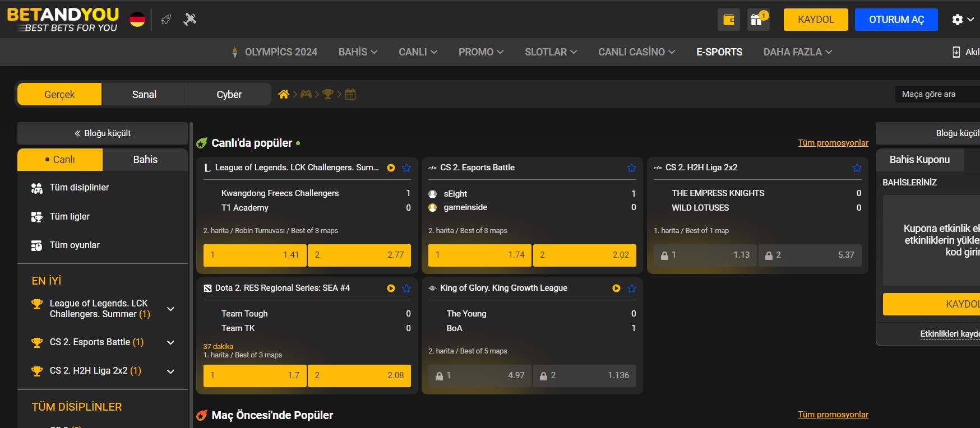Image resolution: width=980 pixels, height=428 pixels.
Task: Click trophy icon beside CS 2. Esports Battle
Action: [x=37, y=342]
